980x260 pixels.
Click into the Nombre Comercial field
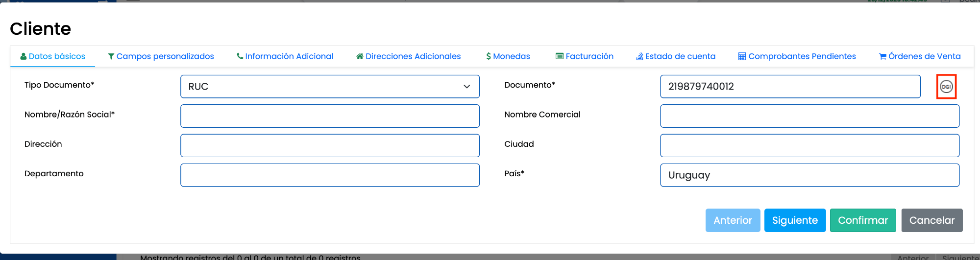coord(809,116)
